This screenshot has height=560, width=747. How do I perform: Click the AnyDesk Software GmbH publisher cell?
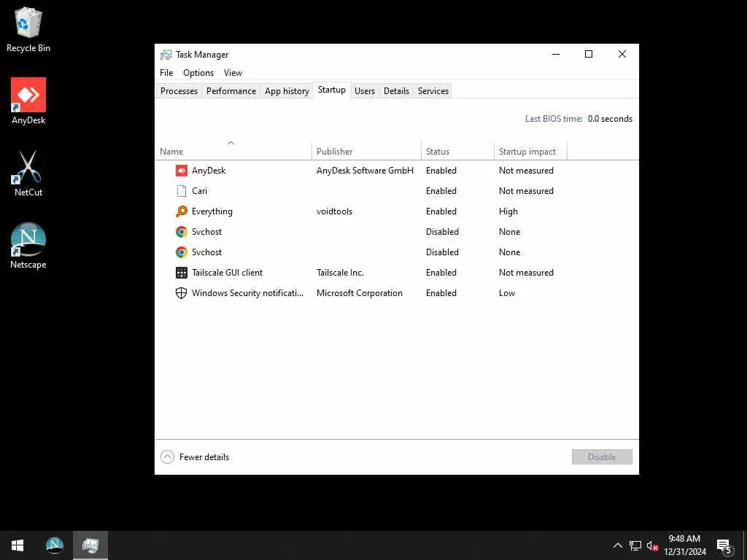[365, 171]
